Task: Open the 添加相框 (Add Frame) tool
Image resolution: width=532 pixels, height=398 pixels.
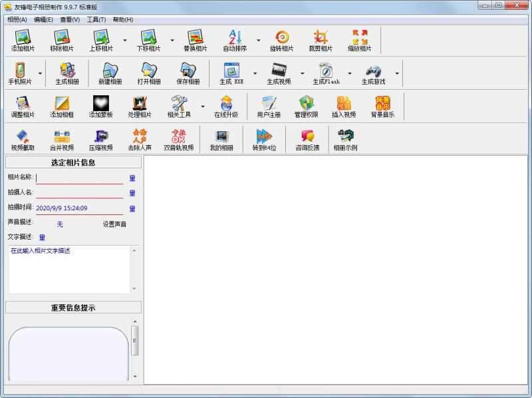Action: click(63, 106)
